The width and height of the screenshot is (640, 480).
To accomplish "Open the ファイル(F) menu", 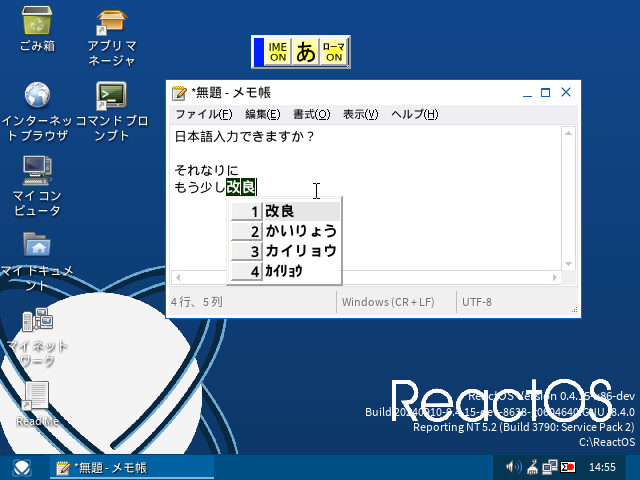I will (x=203, y=114).
